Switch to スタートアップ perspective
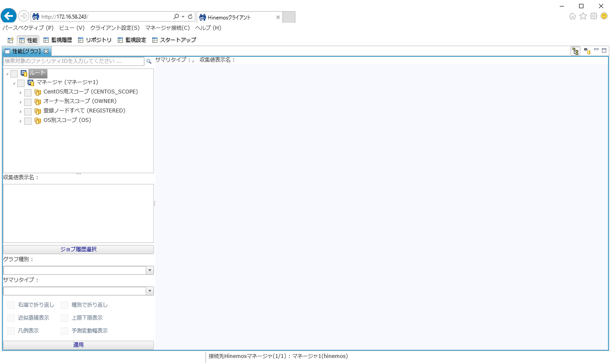Screen dimensions: 611x364 [174, 40]
